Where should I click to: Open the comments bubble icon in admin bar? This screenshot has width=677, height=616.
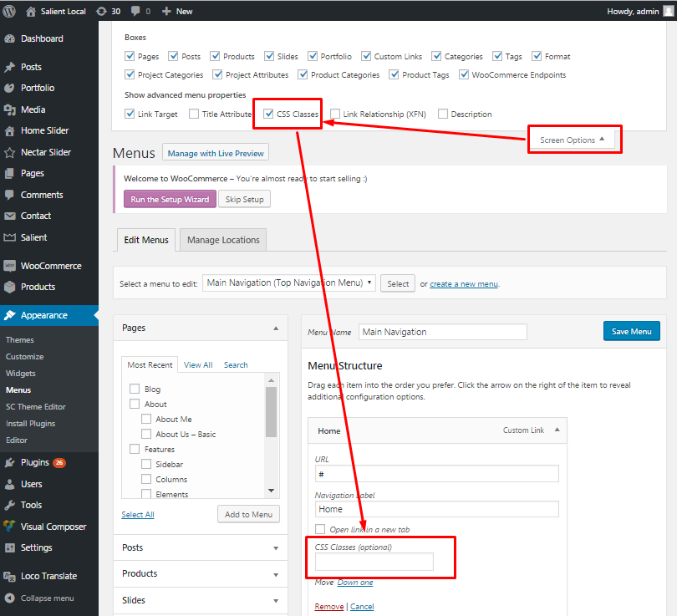pyautogui.click(x=135, y=12)
